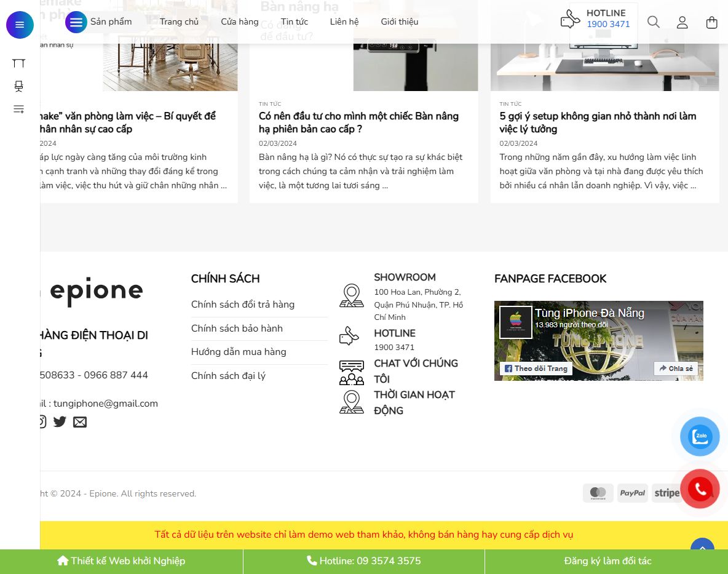Click the HOTLINE chat bubble icon in header
Screen dimensions: 728x574
[571, 18]
